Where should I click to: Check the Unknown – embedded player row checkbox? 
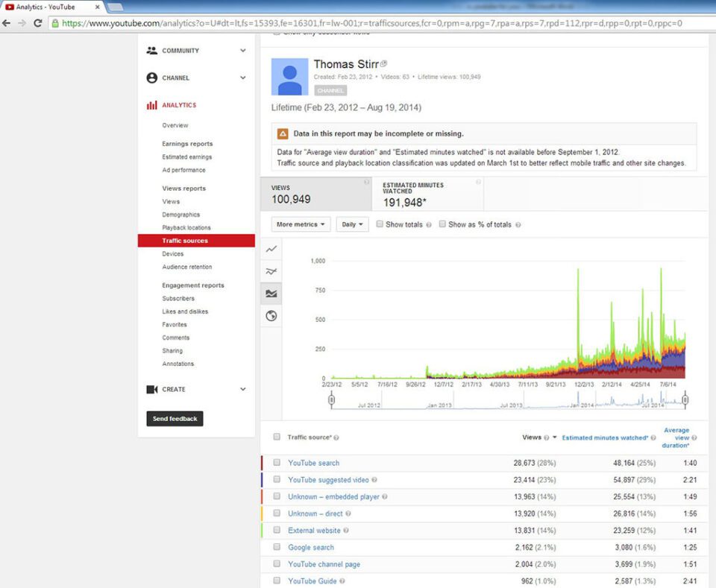tap(277, 496)
